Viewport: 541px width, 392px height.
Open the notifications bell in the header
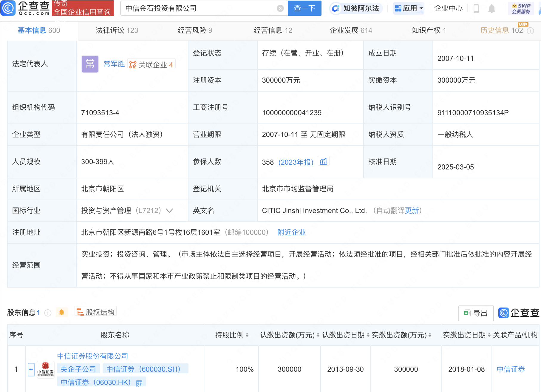point(491,8)
